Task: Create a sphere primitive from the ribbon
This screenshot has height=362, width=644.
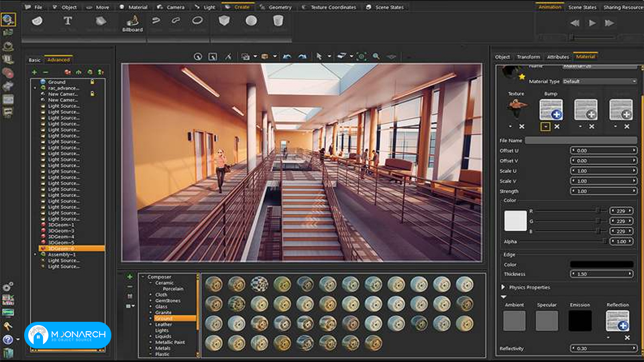Action: click(x=251, y=21)
